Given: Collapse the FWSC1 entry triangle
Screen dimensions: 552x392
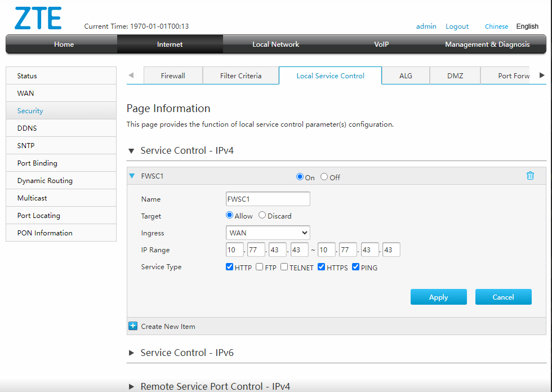Looking at the screenshot, I should (x=132, y=176).
